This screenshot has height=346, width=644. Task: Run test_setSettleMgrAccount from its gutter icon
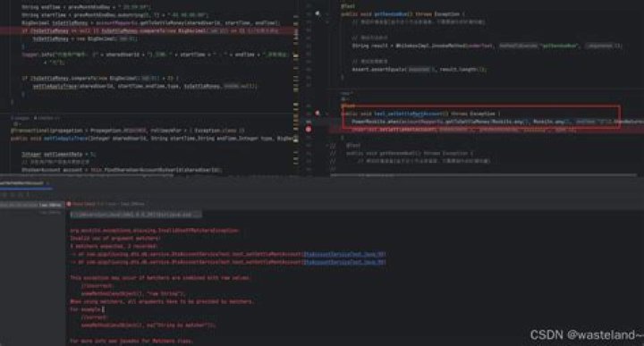[318, 114]
